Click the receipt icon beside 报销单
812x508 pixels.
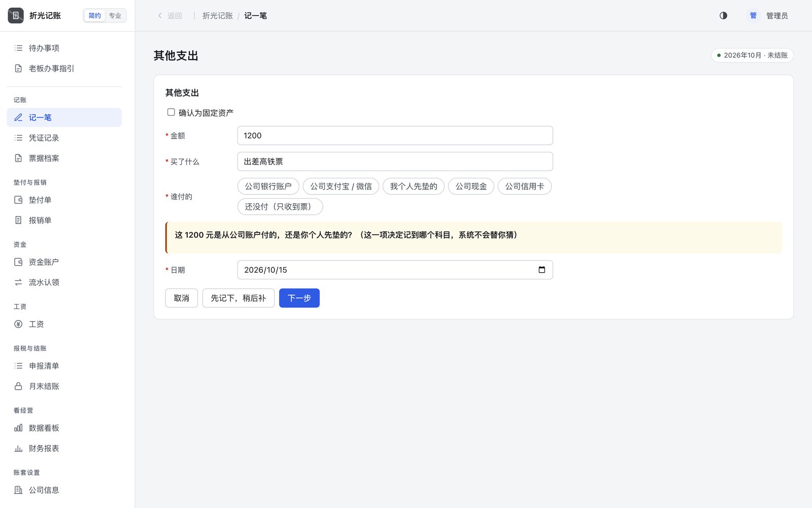[x=18, y=220]
